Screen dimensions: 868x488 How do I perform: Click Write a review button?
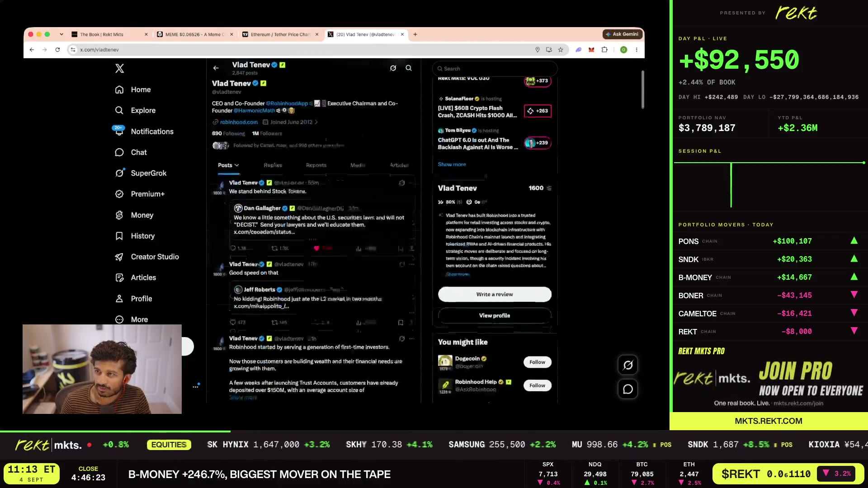(x=495, y=294)
